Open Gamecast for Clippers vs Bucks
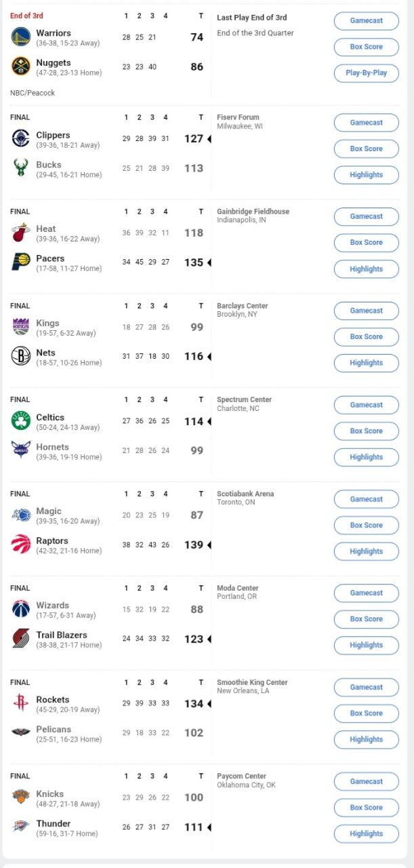The width and height of the screenshot is (414, 868). [x=366, y=123]
